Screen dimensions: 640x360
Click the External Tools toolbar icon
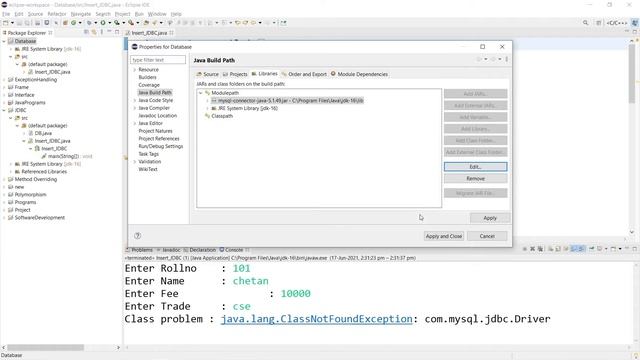click(x=131, y=23)
